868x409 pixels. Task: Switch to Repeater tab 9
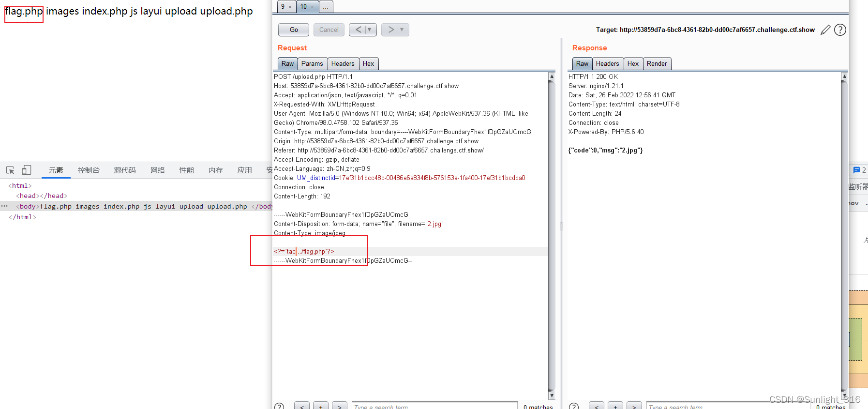[283, 6]
